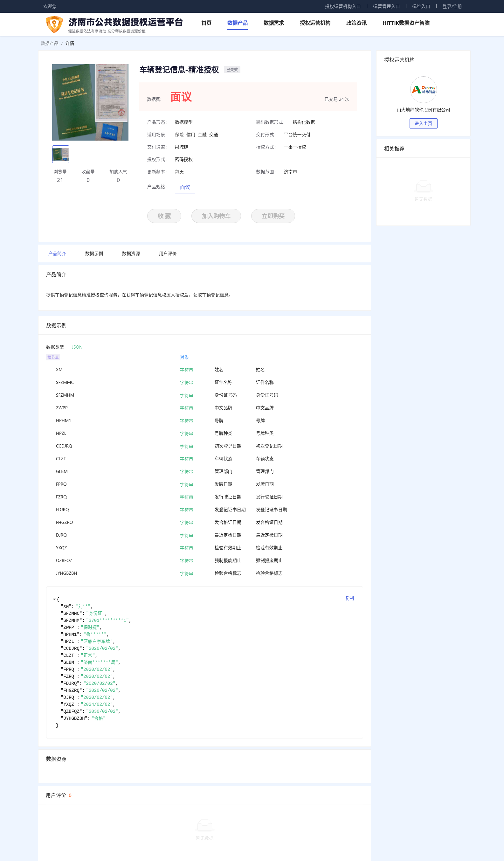Click the SFZMMC field row
The width and height of the screenshot is (504, 861).
coord(204,382)
